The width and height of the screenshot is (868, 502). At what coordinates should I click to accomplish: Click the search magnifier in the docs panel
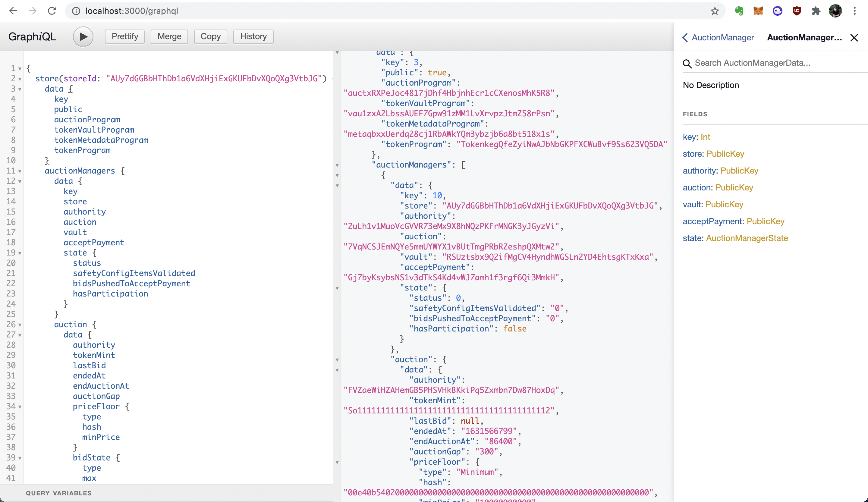coord(687,63)
